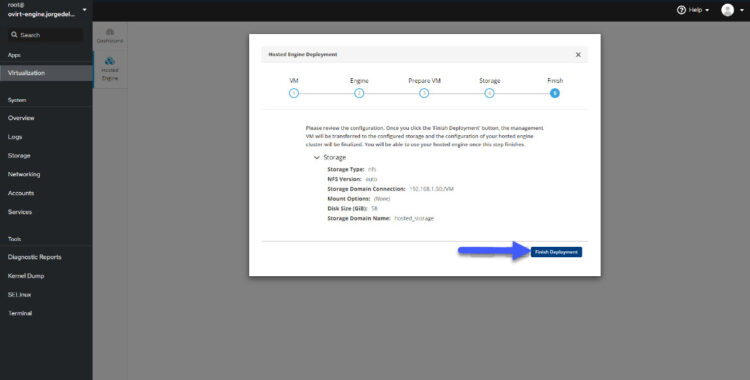Click the NFS Version value auto

(x=371, y=179)
